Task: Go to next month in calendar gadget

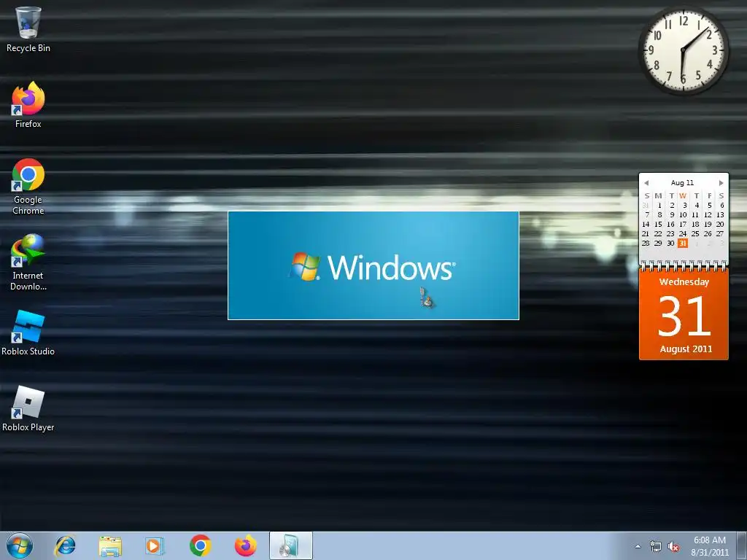Action: pyautogui.click(x=721, y=183)
